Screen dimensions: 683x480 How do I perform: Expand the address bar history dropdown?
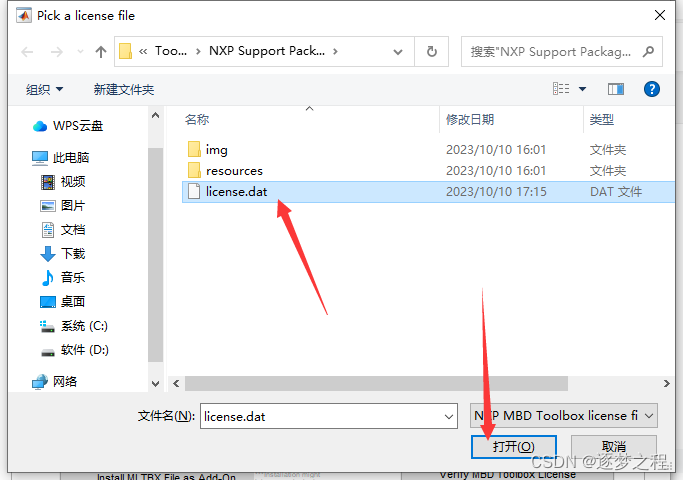point(398,52)
